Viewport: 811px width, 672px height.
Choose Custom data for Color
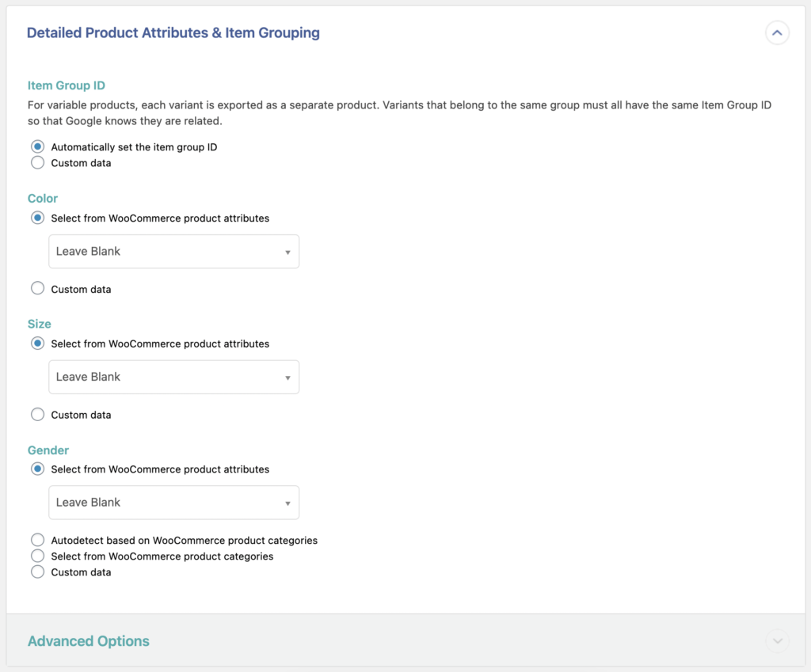37,288
